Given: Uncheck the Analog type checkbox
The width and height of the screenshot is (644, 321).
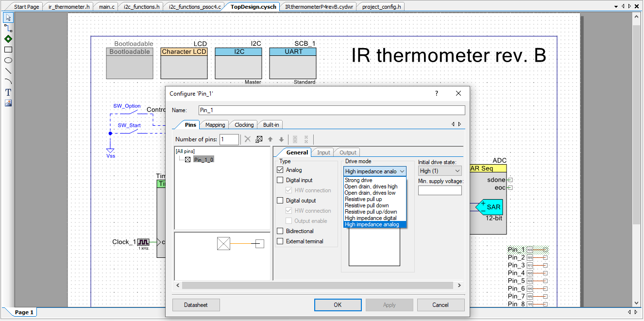Looking at the screenshot, I should (x=280, y=170).
